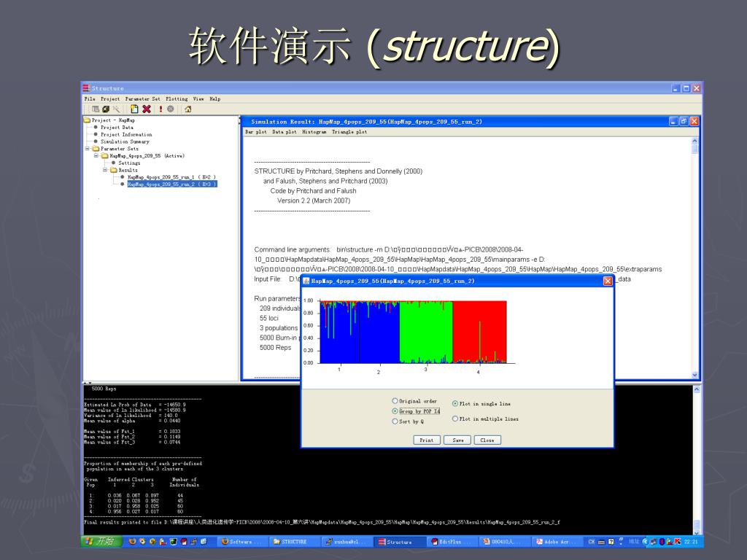The height and width of the screenshot is (560, 747).
Task: Open the Parameter Set menu
Action: tap(142, 99)
